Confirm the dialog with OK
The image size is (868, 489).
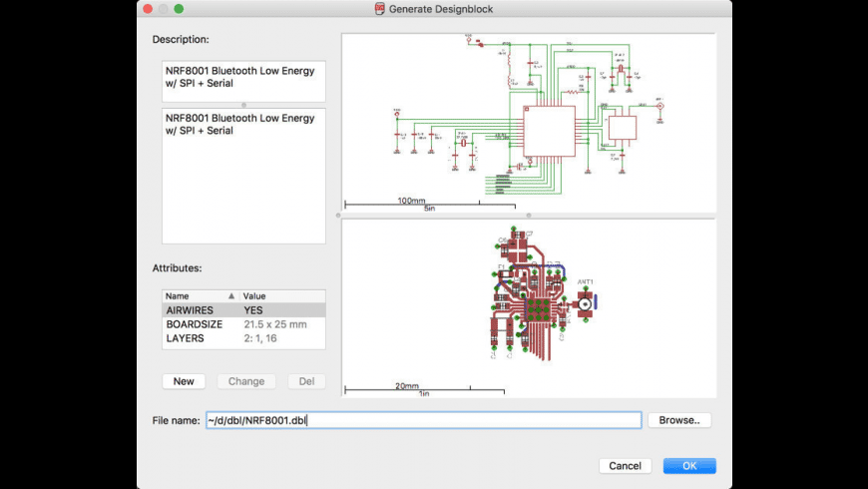point(689,466)
